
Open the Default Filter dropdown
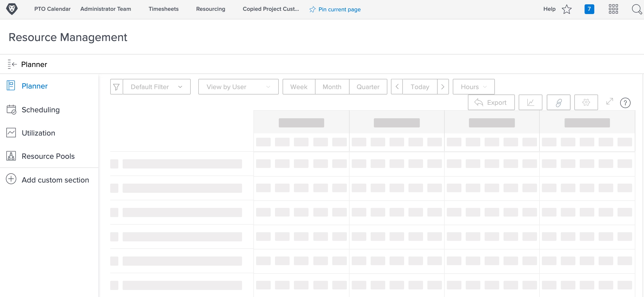click(x=157, y=87)
